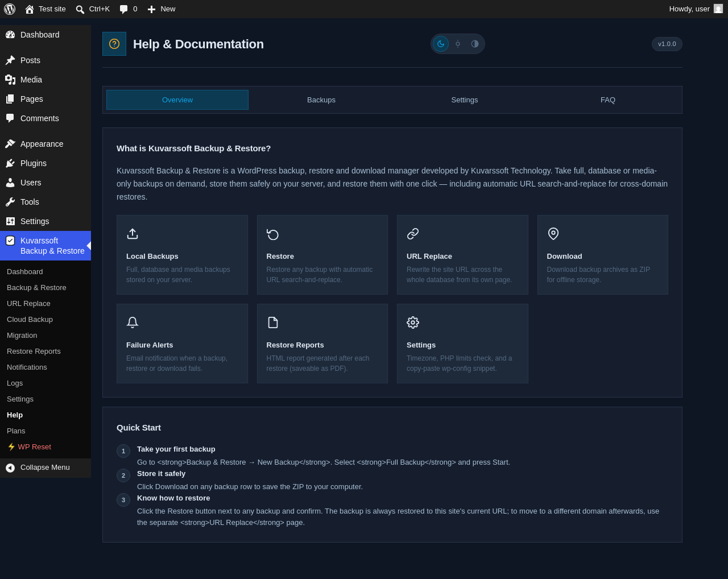
Task: Click the Dashboard gauge icon in sidebar
Action: click(10, 35)
